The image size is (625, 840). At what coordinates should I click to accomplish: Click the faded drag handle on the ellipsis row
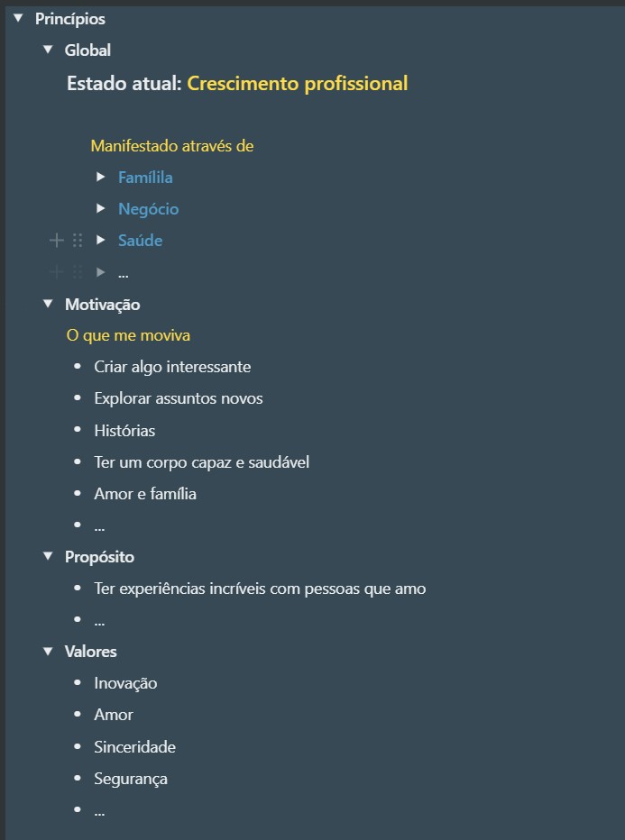point(78,272)
